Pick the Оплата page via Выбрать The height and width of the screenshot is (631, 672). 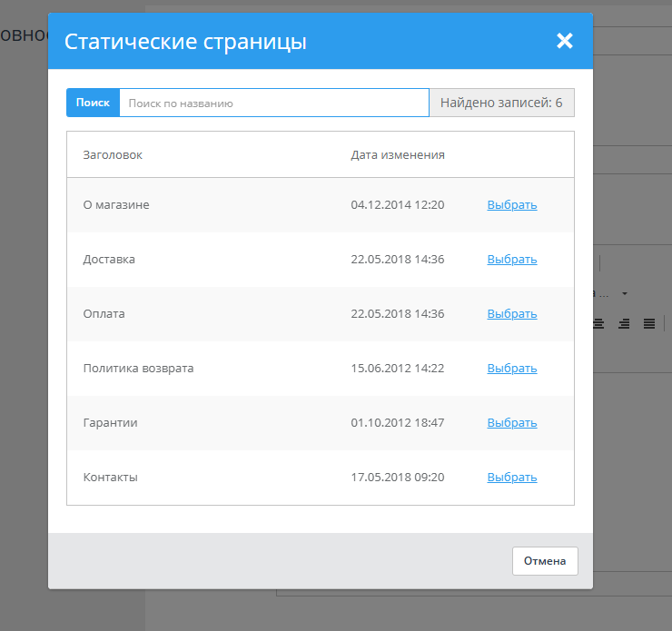pos(511,314)
